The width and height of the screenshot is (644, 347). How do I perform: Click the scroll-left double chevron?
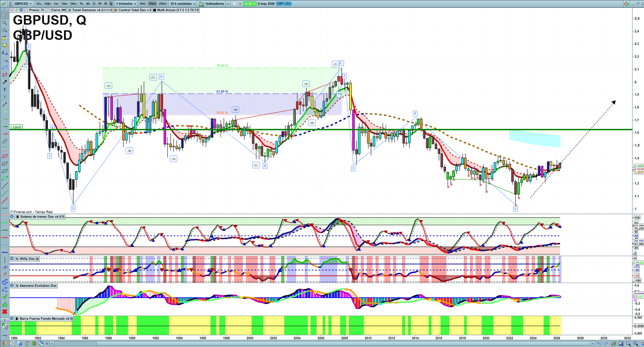pyautogui.click(x=47, y=343)
